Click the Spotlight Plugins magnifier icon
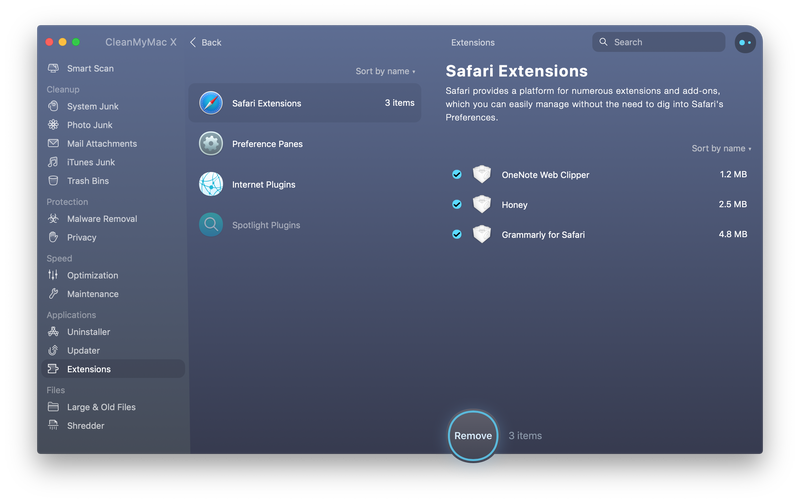This screenshot has height=503, width=800. click(211, 224)
